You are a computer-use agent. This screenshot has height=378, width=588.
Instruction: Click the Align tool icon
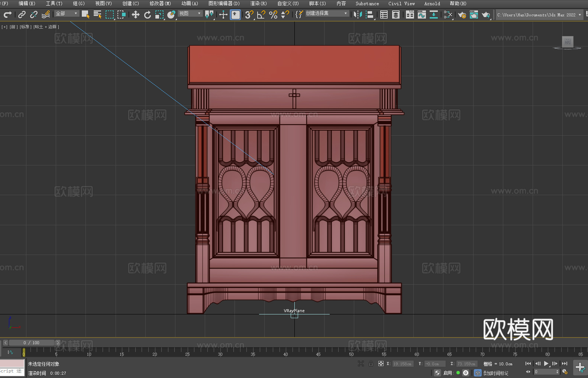point(370,14)
